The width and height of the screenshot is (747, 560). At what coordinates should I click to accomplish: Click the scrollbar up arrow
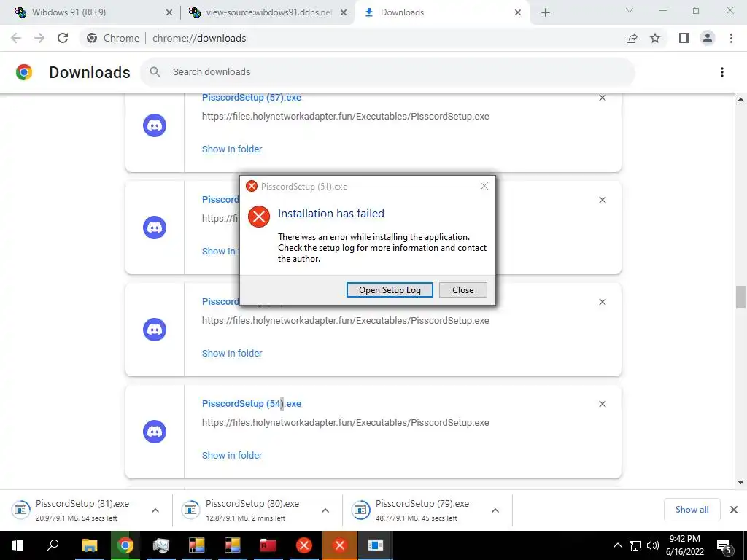[740, 99]
